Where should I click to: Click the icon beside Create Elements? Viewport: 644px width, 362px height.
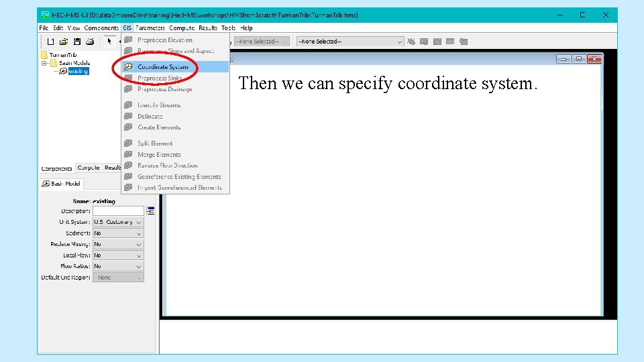click(x=129, y=127)
